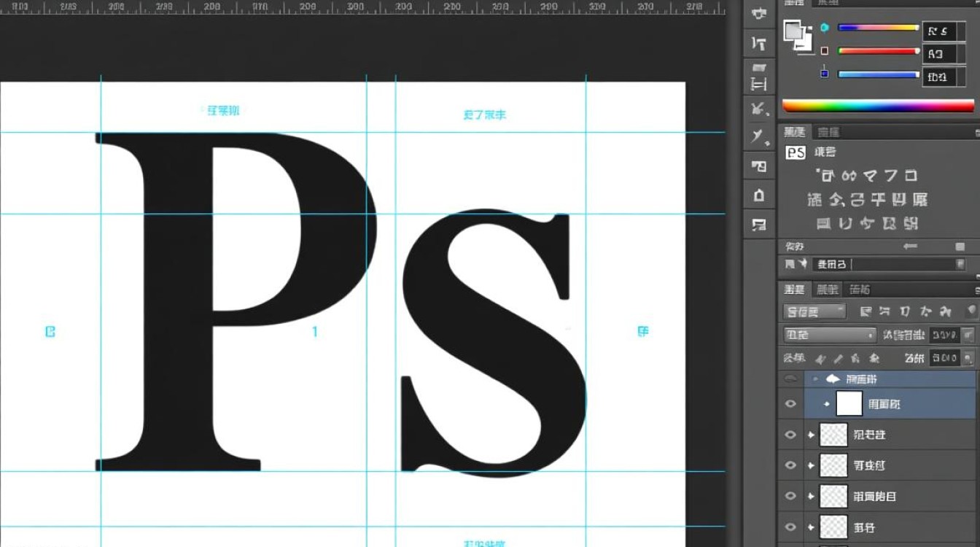This screenshot has height=547, width=980.
Task: Hide the layer with the solid white thumbnail
Action: coord(790,403)
